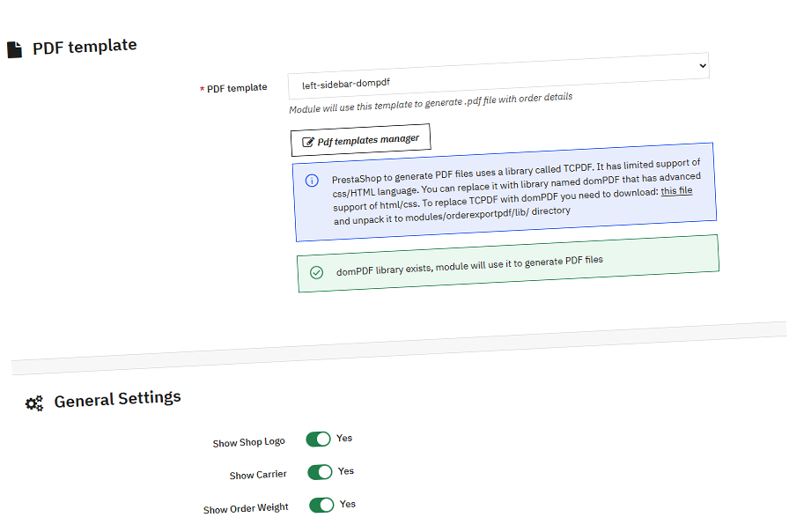Click the Show Order Weight label
The image size is (789, 532).
(x=246, y=508)
